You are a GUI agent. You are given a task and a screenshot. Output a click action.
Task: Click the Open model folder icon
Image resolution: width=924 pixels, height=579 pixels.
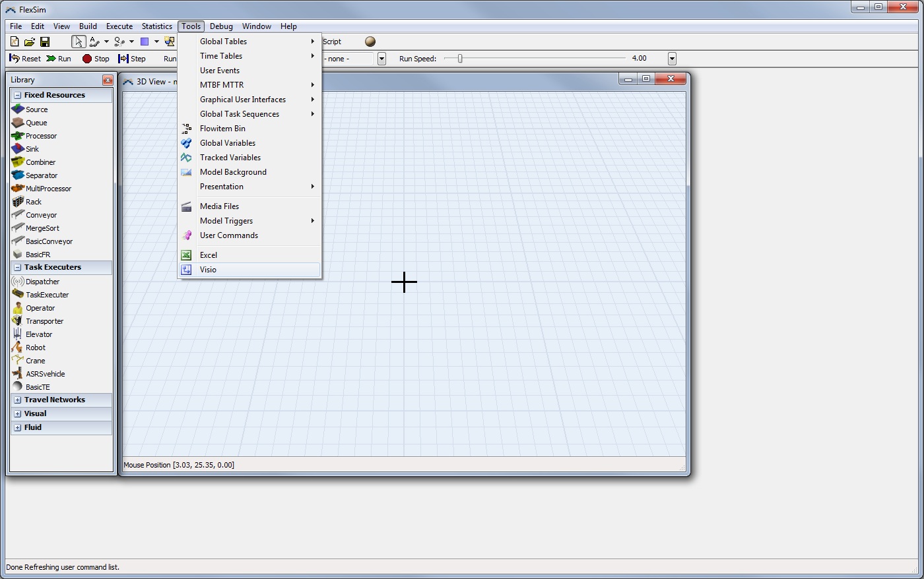(x=30, y=42)
